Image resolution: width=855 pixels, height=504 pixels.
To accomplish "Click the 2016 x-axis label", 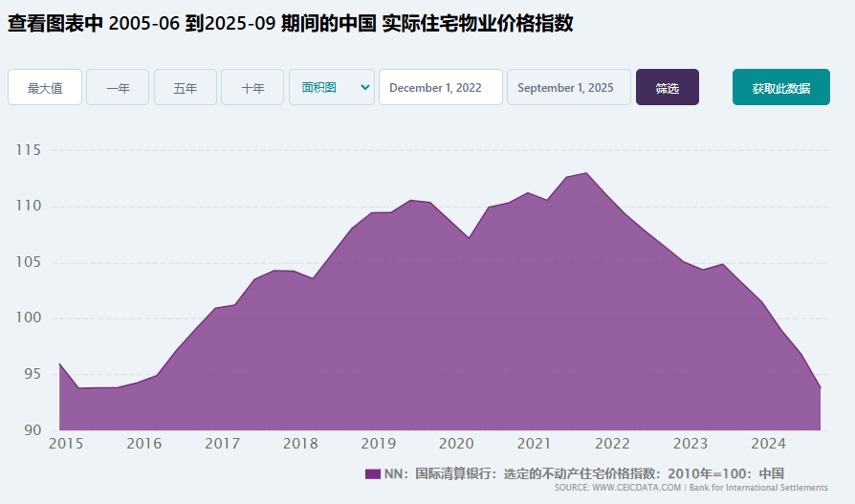I will pyautogui.click(x=144, y=444).
